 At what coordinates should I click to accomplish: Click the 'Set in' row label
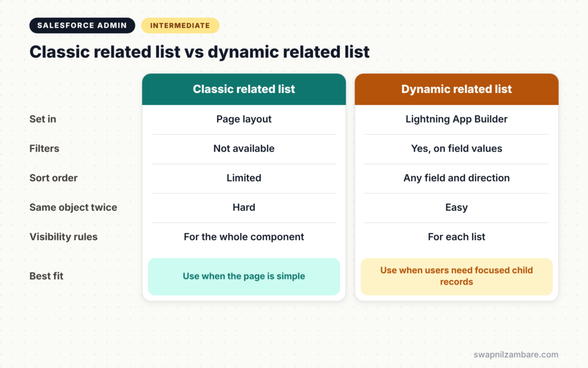[42, 119]
